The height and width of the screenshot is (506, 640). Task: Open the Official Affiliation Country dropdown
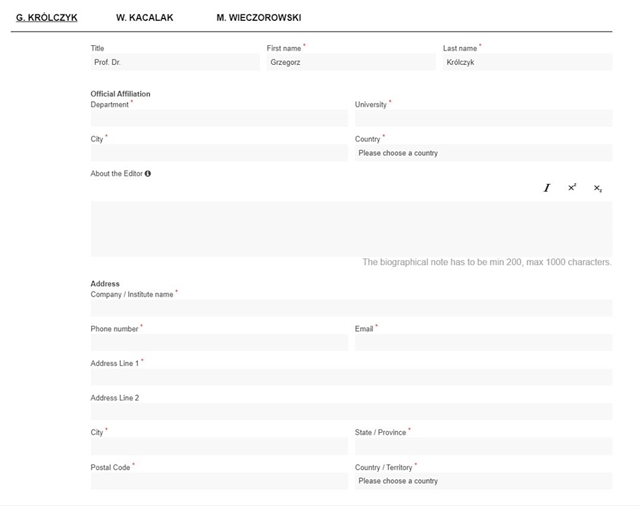point(483,153)
